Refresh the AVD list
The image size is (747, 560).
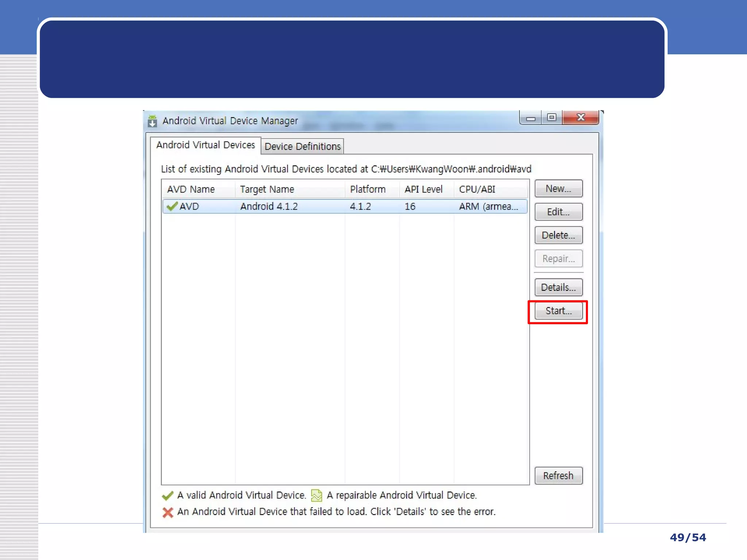[558, 476]
